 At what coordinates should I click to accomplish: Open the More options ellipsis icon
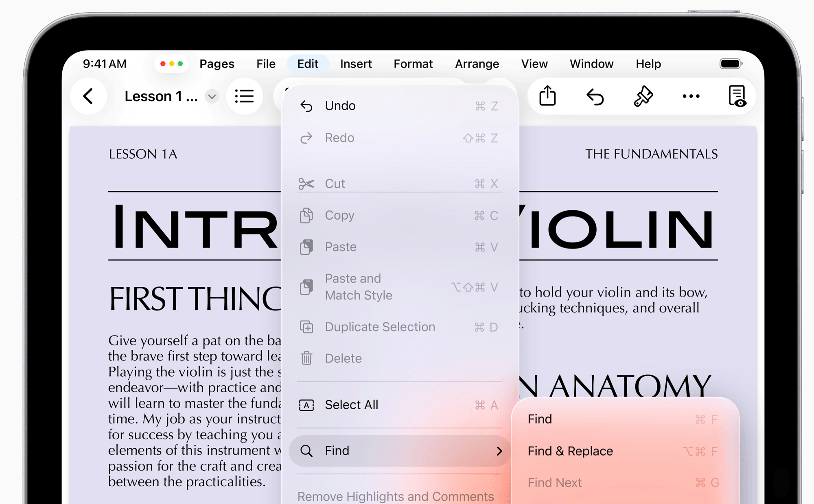tap(691, 96)
